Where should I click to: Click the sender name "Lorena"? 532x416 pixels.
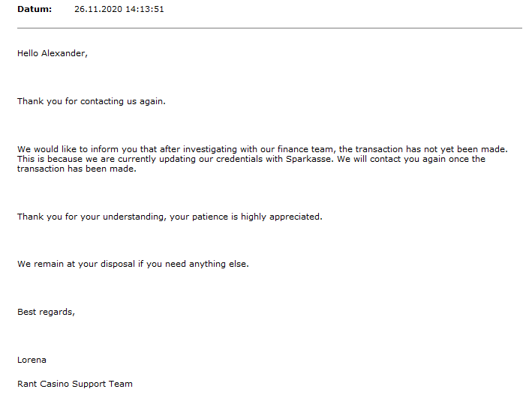(x=32, y=360)
